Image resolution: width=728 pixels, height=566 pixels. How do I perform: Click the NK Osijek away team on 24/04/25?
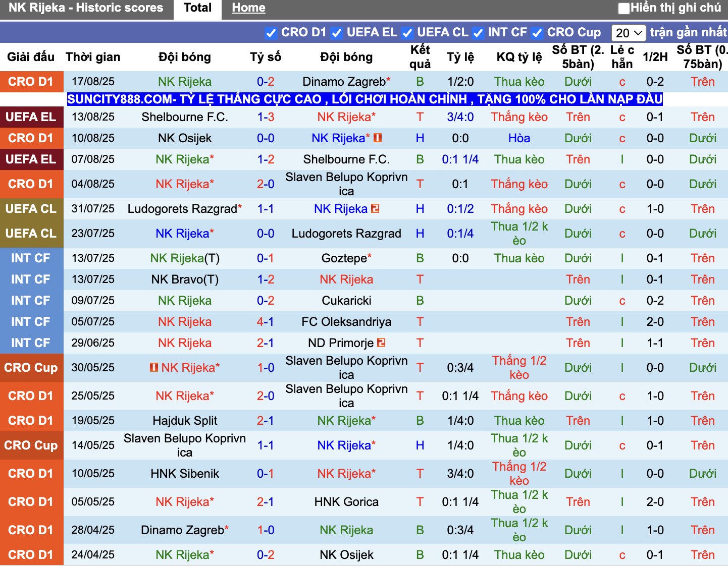[x=346, y=555]
